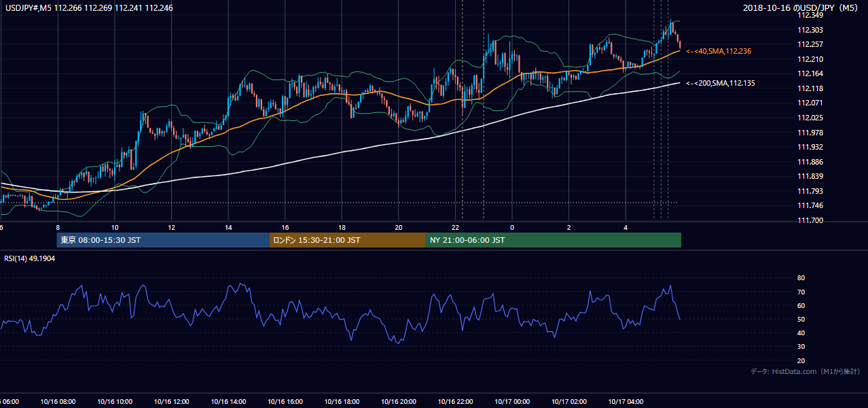The height and width of the screenshot is (408, 868).
Task: Click hour label 22 under price chart
Action: click(455, 228)
